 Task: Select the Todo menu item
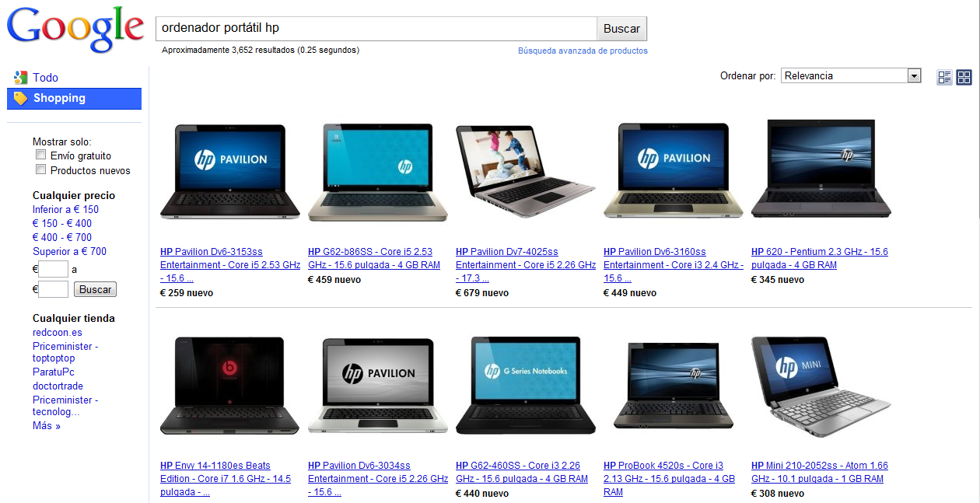[x=45, y=78]
